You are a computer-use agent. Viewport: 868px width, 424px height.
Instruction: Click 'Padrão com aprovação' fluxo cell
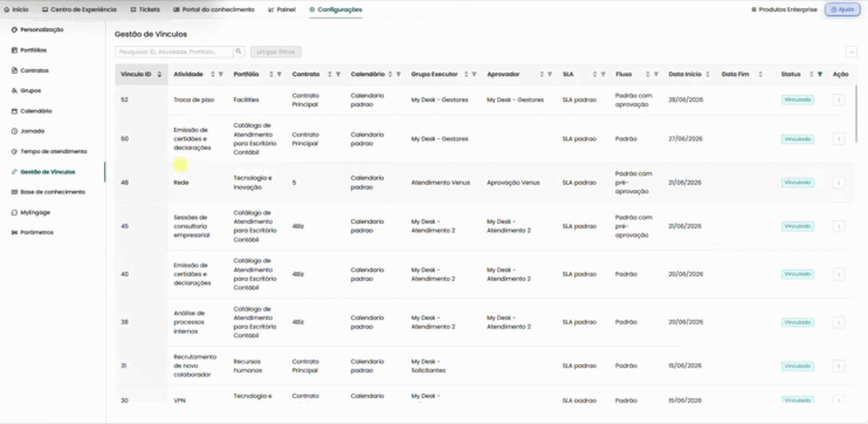pos(634,100)
